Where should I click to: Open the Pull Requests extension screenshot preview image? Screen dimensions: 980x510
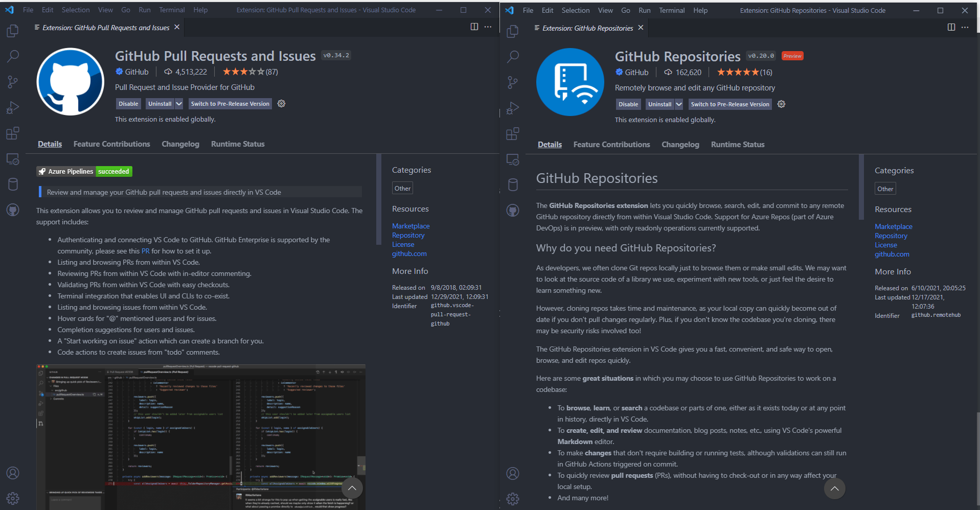click(201, 437)
